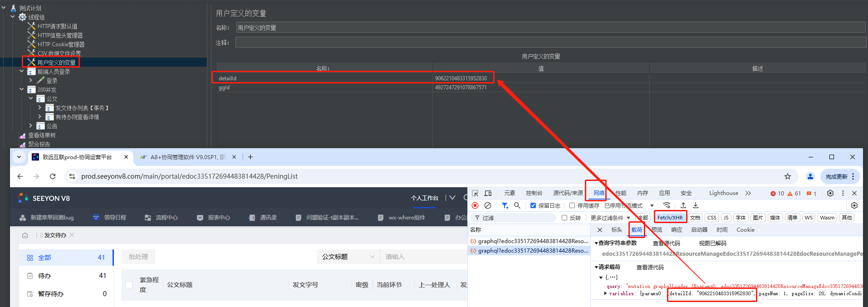The image size is (868, 307).
Task: Click the 过滤 filter input field
Action: pos(517,218)
